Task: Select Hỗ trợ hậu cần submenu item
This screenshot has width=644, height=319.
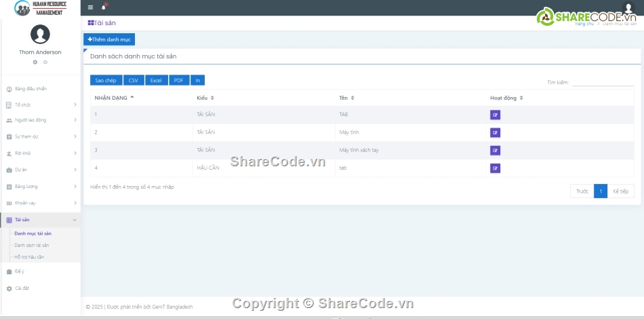Action: (29, 257)
